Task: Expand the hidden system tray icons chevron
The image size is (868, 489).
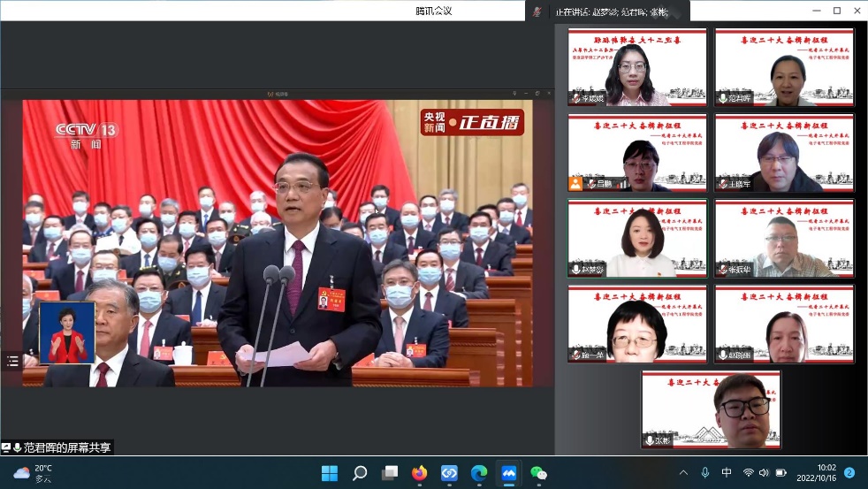Action: pos(682,473)
